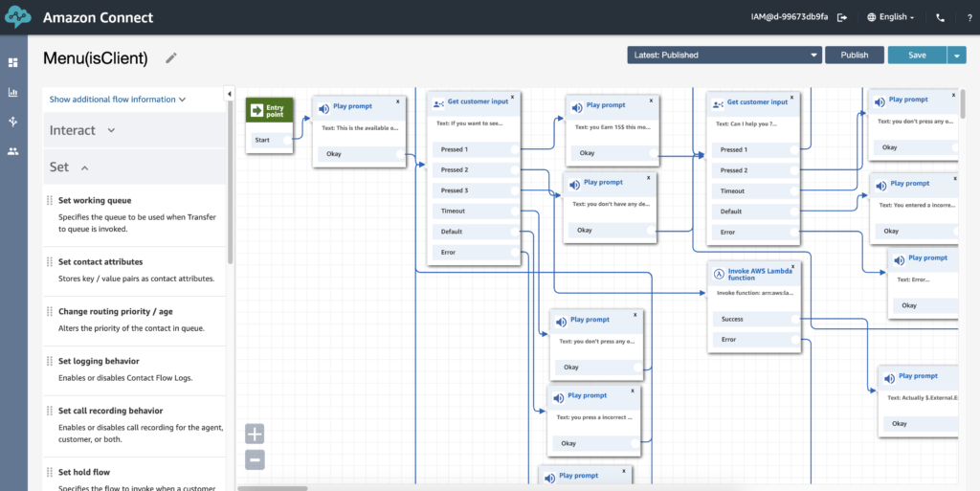This screenshot has width=980, height=491.
Task: Click Pressed 1 connector, "If you want" block
Action: (515, 149)
